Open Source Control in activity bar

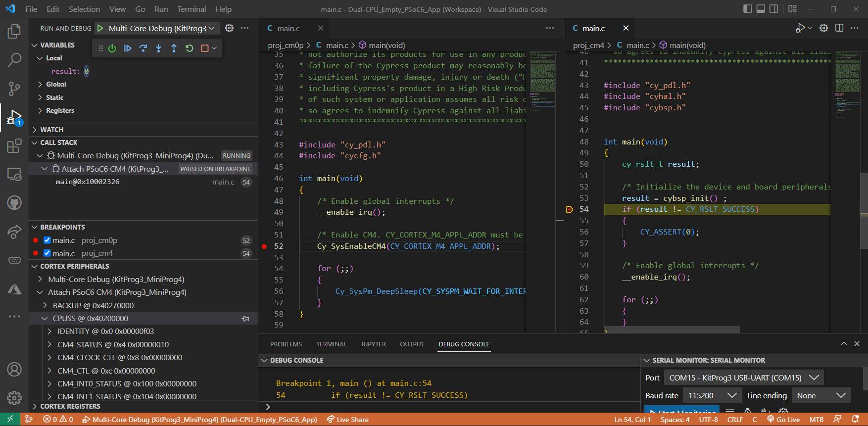point(14,89)
